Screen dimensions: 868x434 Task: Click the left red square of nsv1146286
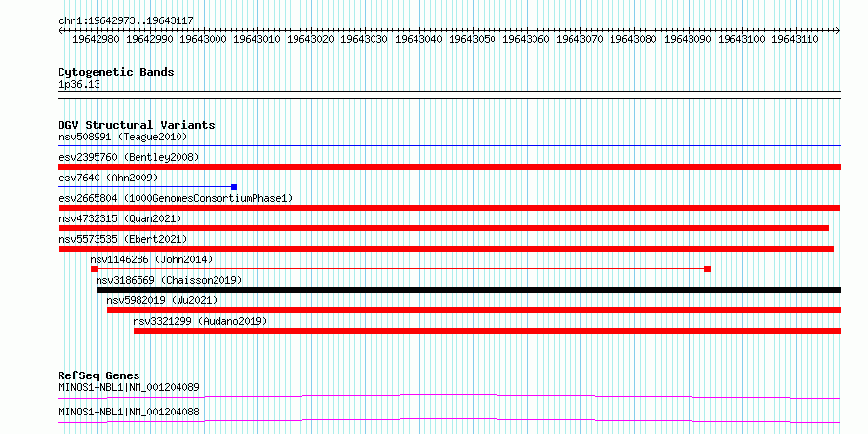94,269
